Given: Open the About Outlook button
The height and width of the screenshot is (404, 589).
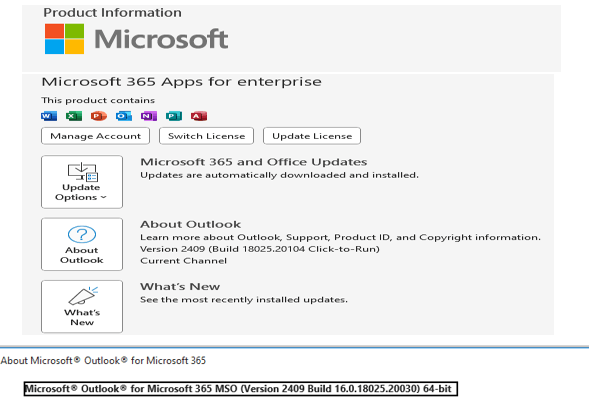Looking at the screenshot, I should (82, 244).
